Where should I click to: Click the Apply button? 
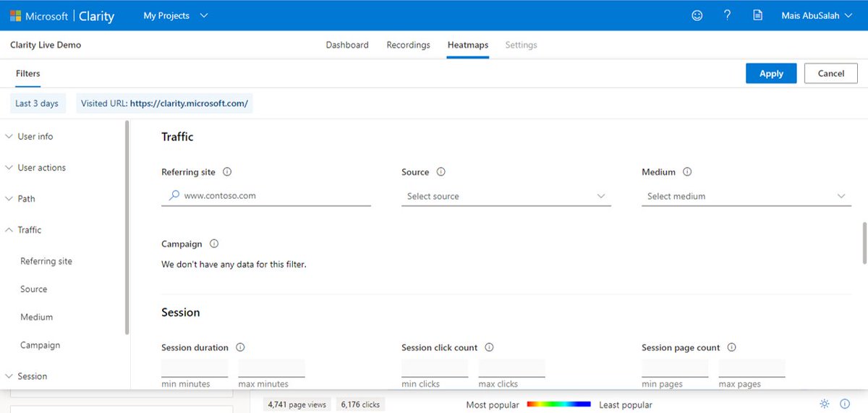pyautogui.click(x=771, y=73)
